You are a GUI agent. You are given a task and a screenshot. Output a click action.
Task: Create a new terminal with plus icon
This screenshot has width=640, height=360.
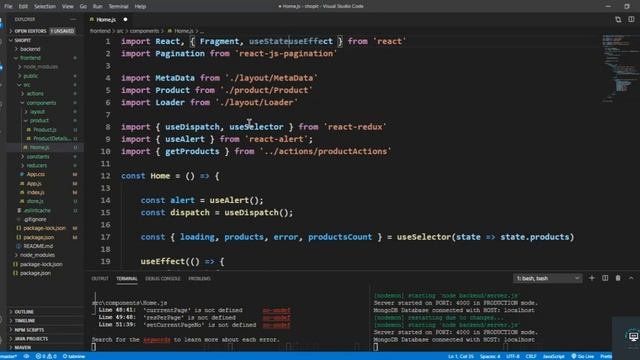pyautogui.click(x=592, y=278)
